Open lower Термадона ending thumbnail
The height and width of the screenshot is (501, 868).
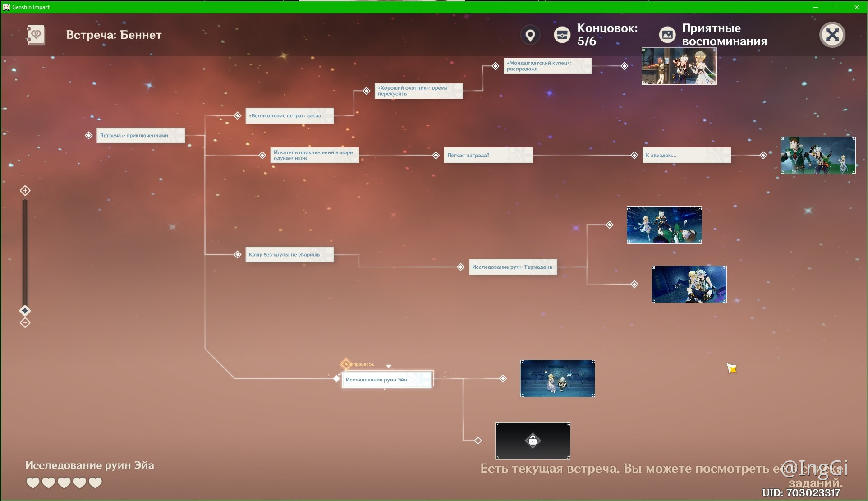(689, 284)
